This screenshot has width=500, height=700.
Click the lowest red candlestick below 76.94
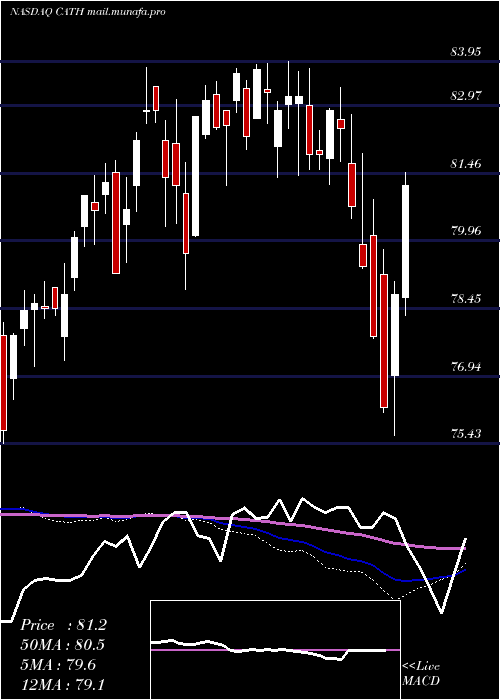(384, 341)
